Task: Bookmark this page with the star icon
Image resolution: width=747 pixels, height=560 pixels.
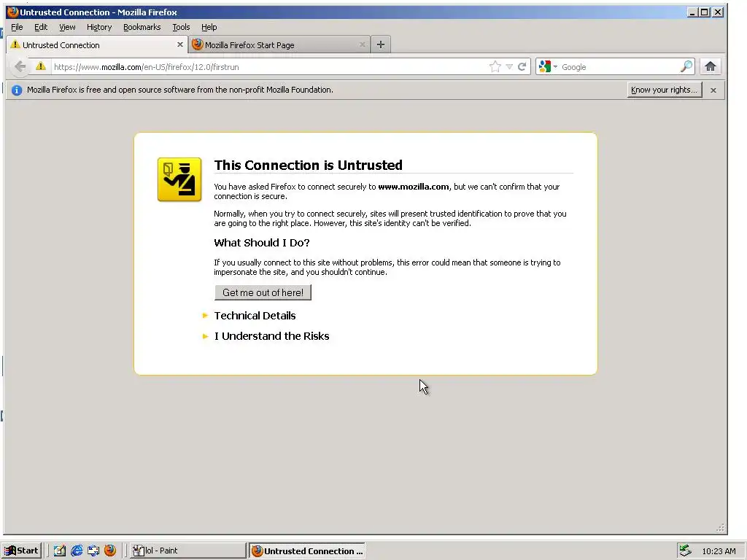Action: coord(495,66)
